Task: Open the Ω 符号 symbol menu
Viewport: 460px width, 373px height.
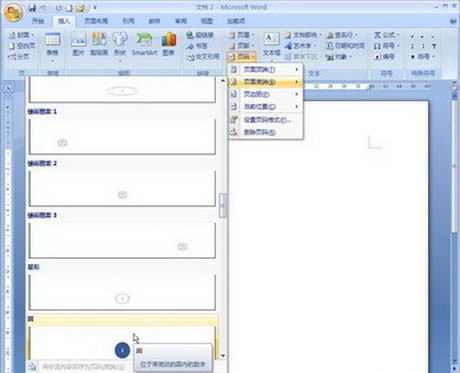Action: click(x=386, y=46)
